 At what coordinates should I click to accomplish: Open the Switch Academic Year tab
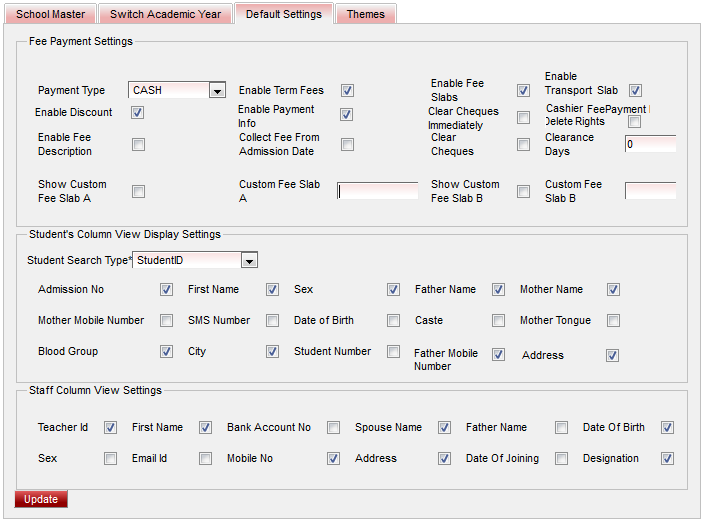[x=165, y=14]
